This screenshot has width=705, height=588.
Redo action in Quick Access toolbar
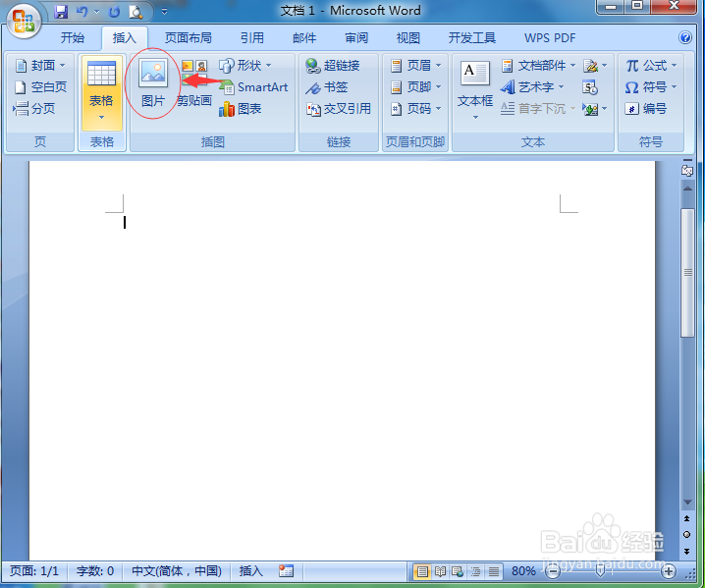click(114, 12)
